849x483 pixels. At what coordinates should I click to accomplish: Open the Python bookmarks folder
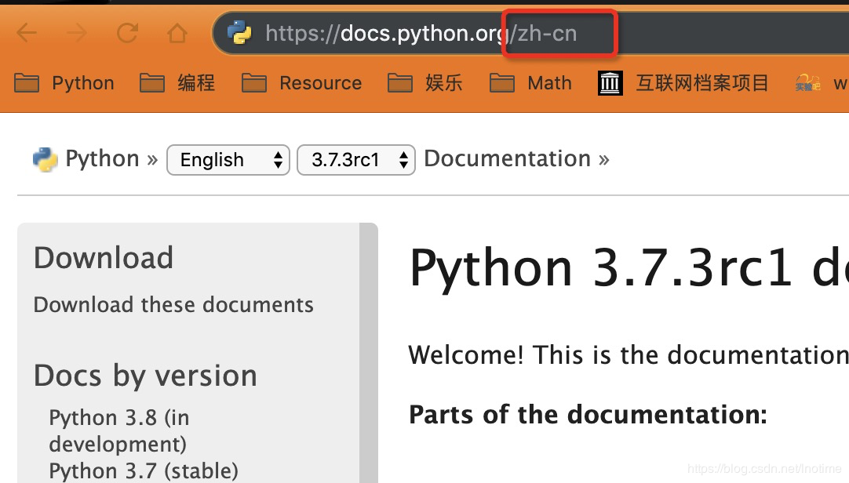click(x=64, y=83)
